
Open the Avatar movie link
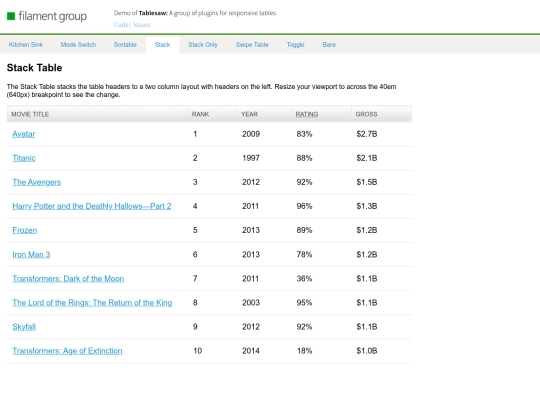pos(24,134)
